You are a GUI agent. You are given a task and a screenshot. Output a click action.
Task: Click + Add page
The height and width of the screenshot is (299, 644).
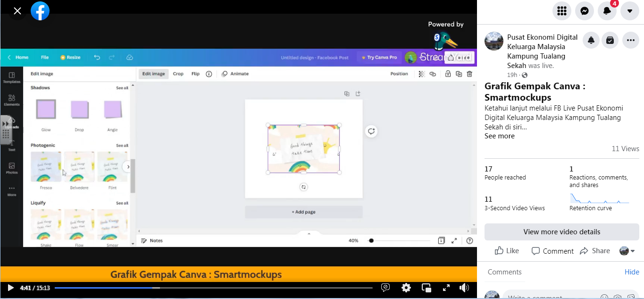tap(303, 212)
